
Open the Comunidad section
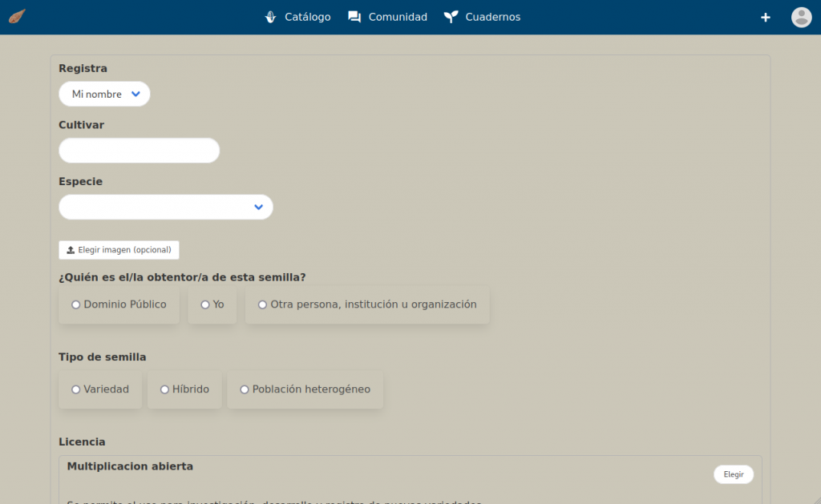(x=398, y=17)
